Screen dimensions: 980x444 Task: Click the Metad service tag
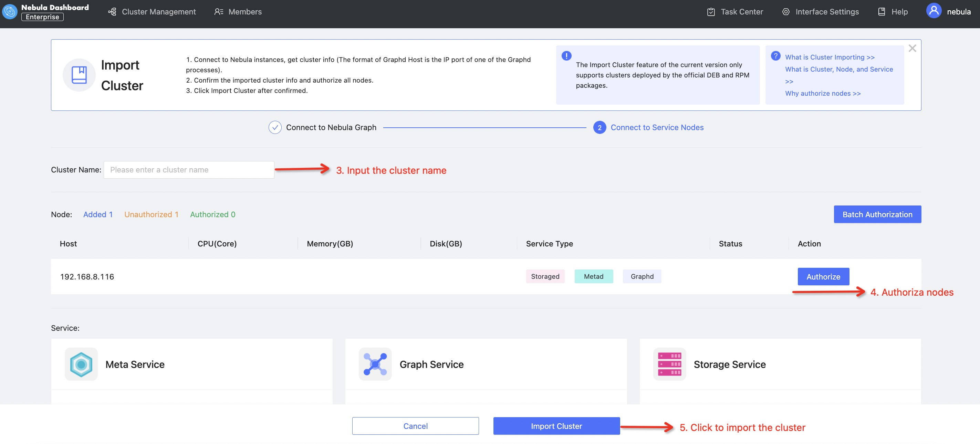(x=594, y=276)
